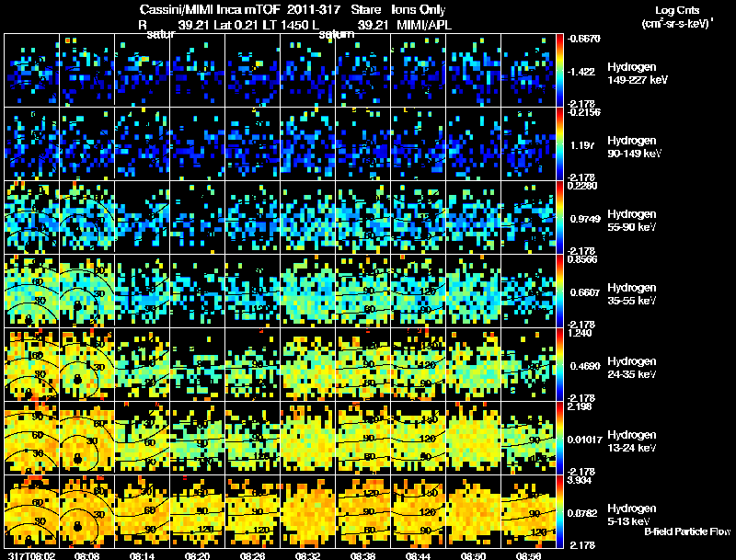
Task: Click the 08:26 time label at bottom
Action: click(252, 555)
